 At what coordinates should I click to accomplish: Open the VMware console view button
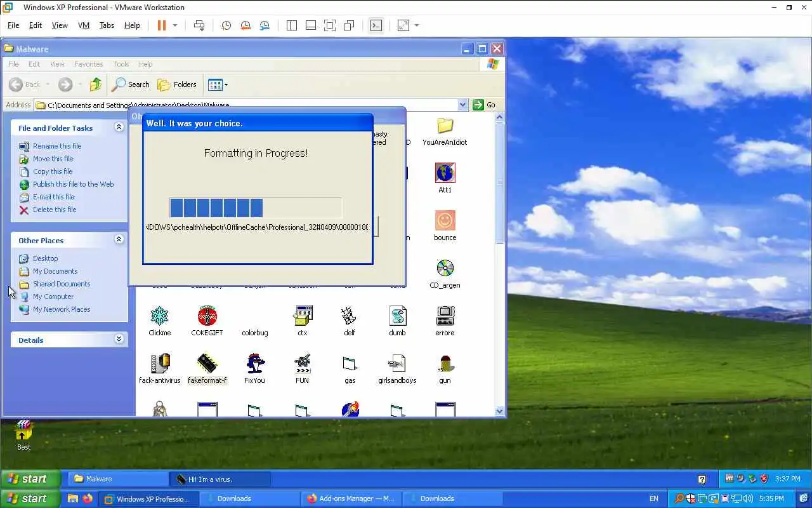pos(376,25)
